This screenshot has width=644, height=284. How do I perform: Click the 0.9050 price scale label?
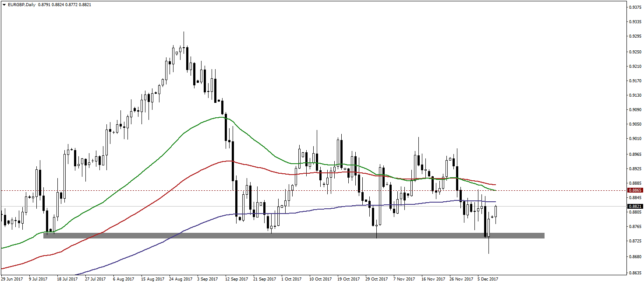[x=636, y=124]
